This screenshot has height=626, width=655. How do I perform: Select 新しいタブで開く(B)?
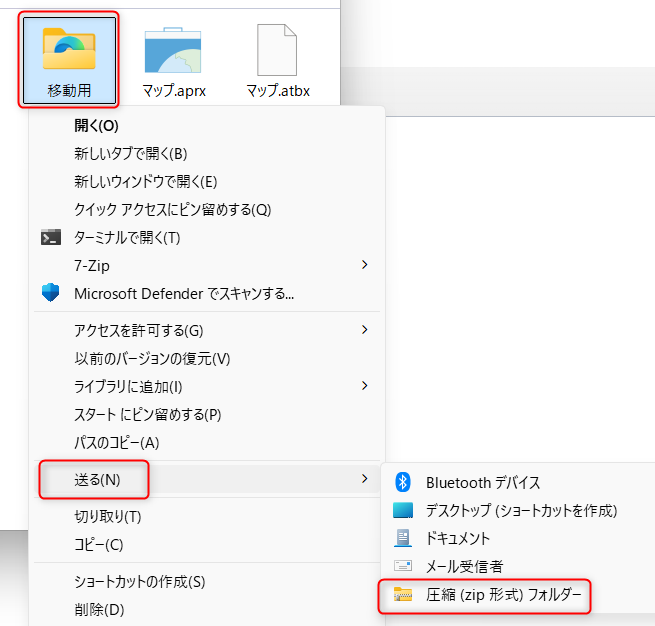click(131, 154)
